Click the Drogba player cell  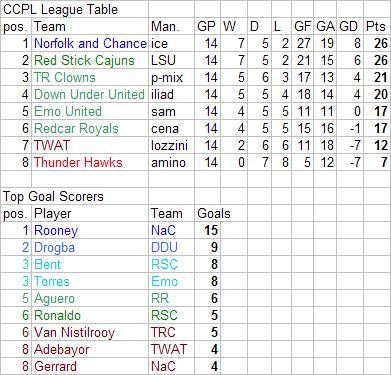[90, 247]
